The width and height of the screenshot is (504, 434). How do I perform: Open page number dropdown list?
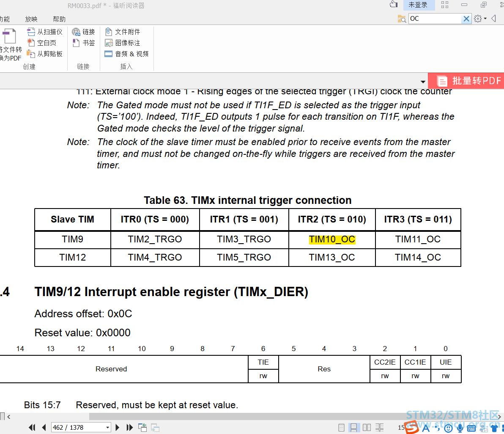pos(108,428)
